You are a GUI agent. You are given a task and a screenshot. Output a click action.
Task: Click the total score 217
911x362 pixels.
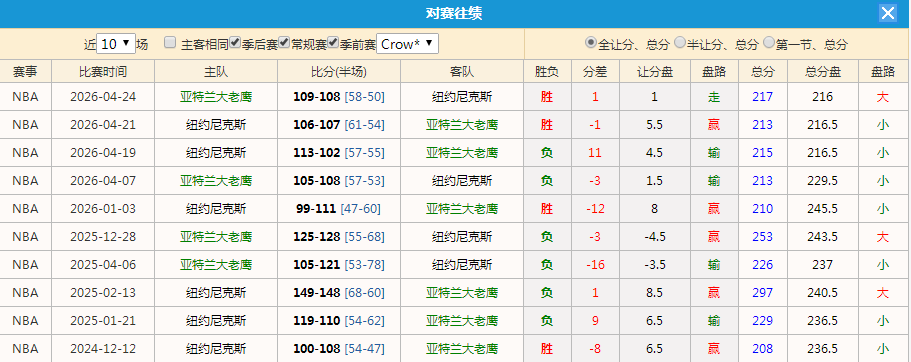[x=763, y=97]
